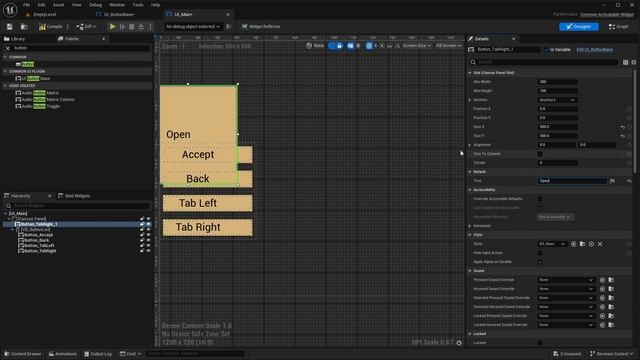Toggle lock icon for Button_Back row
The width and height of the screenshot is (640, 360).
pos(142,240)
